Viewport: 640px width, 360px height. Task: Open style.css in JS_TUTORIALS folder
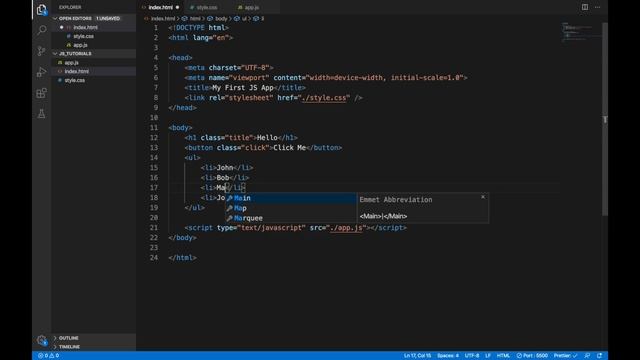94,80
